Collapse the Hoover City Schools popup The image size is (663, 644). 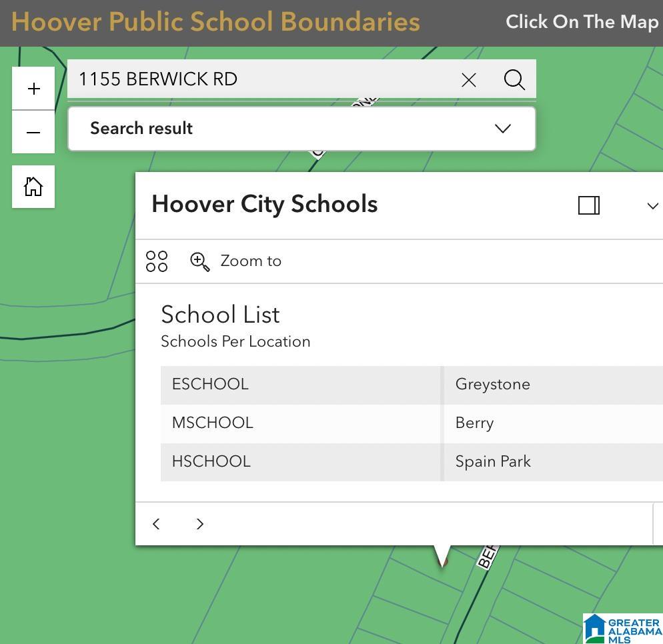tap(652, 206)
